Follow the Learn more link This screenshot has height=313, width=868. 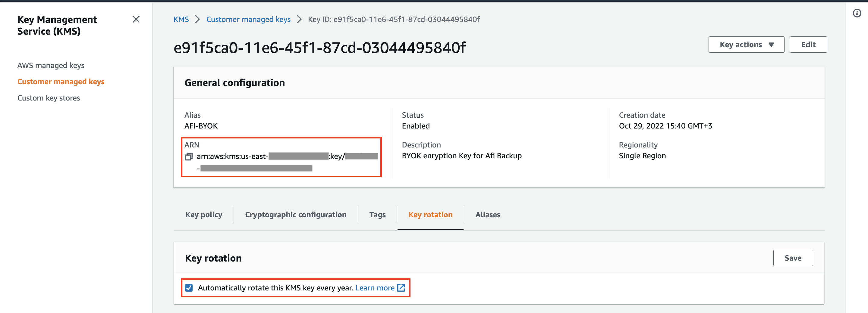click(375, 288)
